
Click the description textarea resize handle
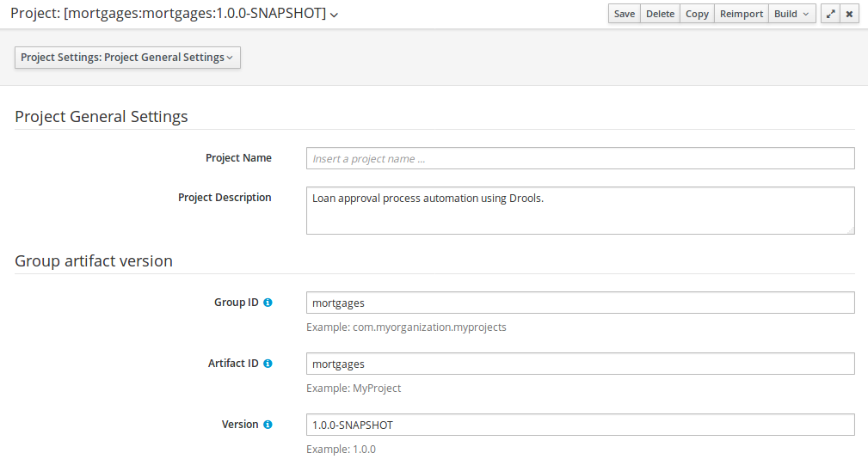(x=850, y=229)
